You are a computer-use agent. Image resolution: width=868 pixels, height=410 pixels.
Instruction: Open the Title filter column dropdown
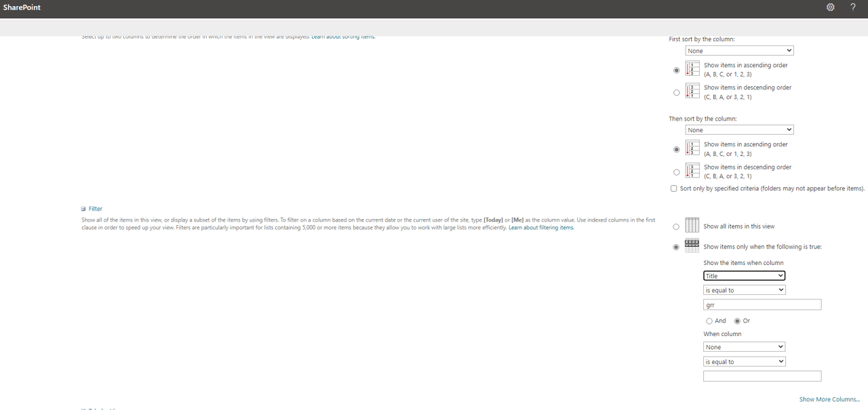click(x=744, y=276)
